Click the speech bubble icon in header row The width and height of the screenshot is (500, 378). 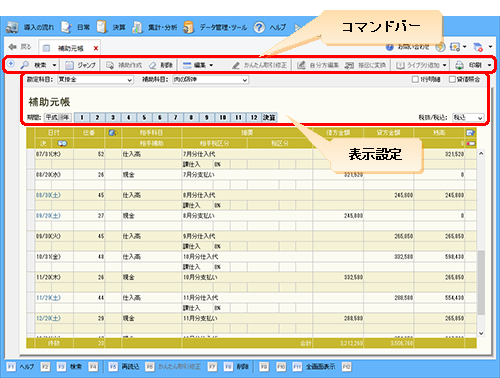pos(62,143)
